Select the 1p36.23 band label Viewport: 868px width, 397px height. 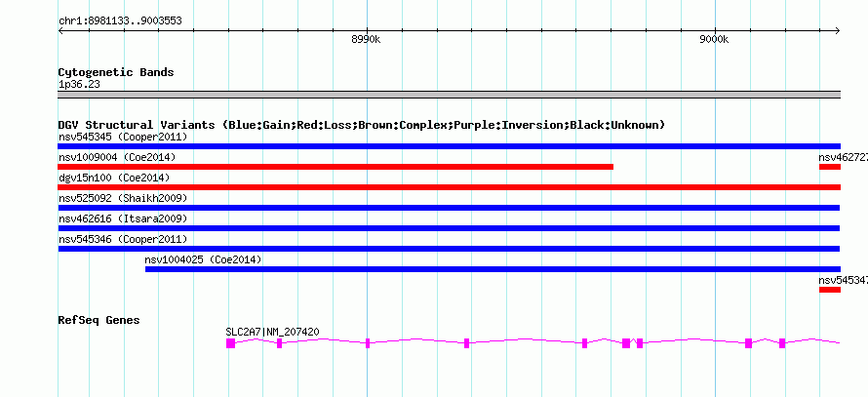[79, 85]
